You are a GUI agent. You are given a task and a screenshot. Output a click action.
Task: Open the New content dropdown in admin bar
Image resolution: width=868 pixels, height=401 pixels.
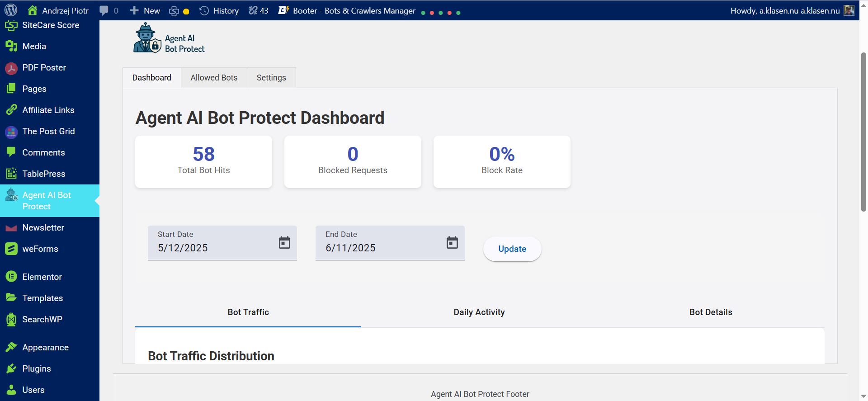(145, 10)
